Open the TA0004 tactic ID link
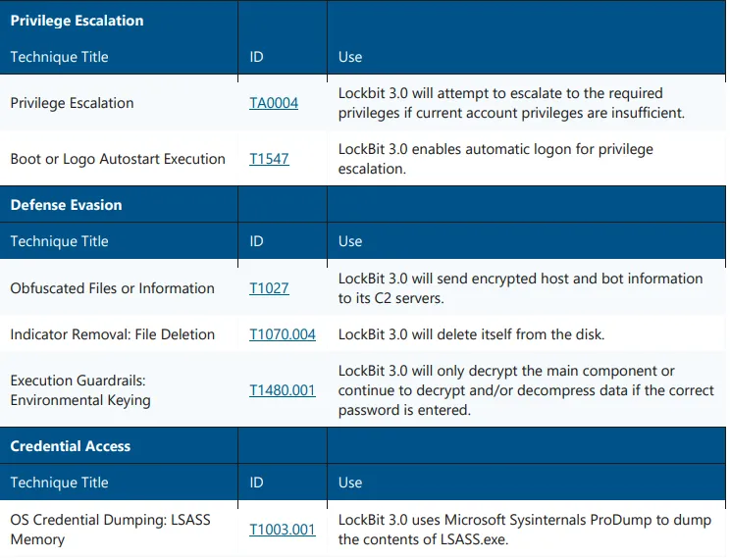The width and height of the screenshot is (730, 560). tap(274, 103)
